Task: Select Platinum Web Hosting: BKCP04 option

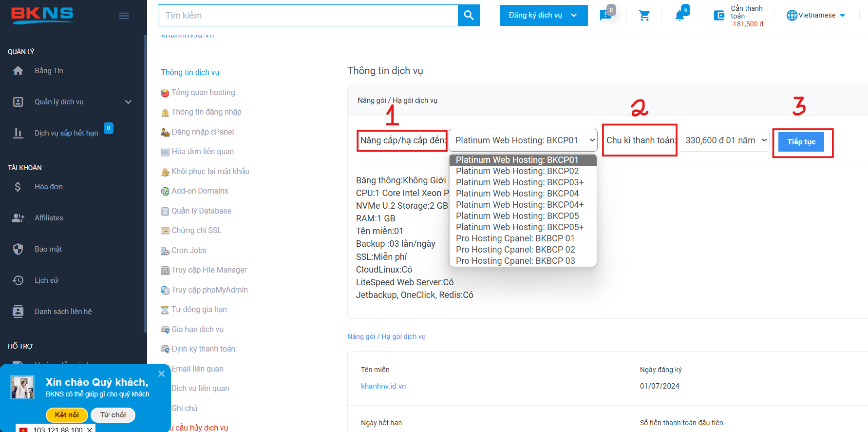Action: pyautogui.click(x=523, y=194)
